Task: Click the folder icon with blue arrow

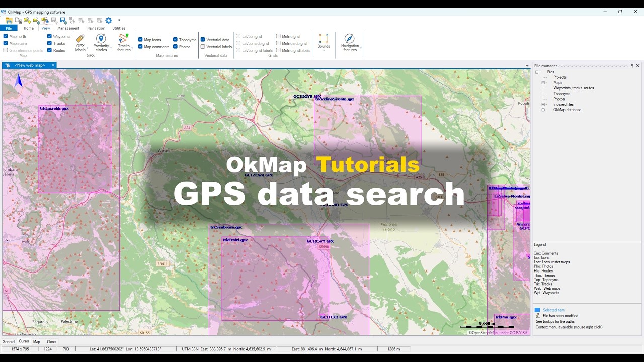Action: (45, 21)
